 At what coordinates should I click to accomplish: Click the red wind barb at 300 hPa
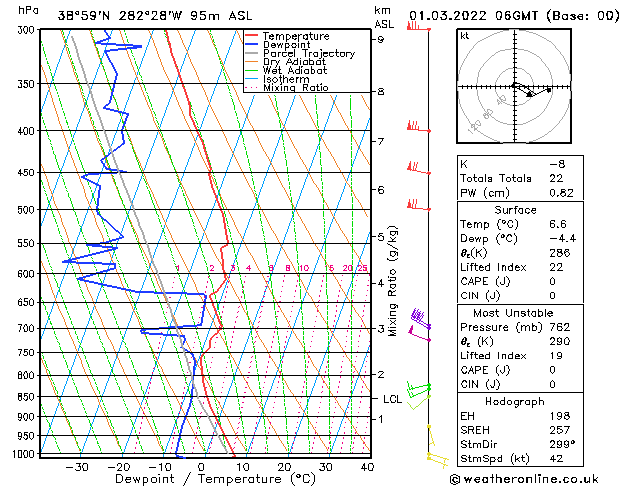[x=418, y=27]
